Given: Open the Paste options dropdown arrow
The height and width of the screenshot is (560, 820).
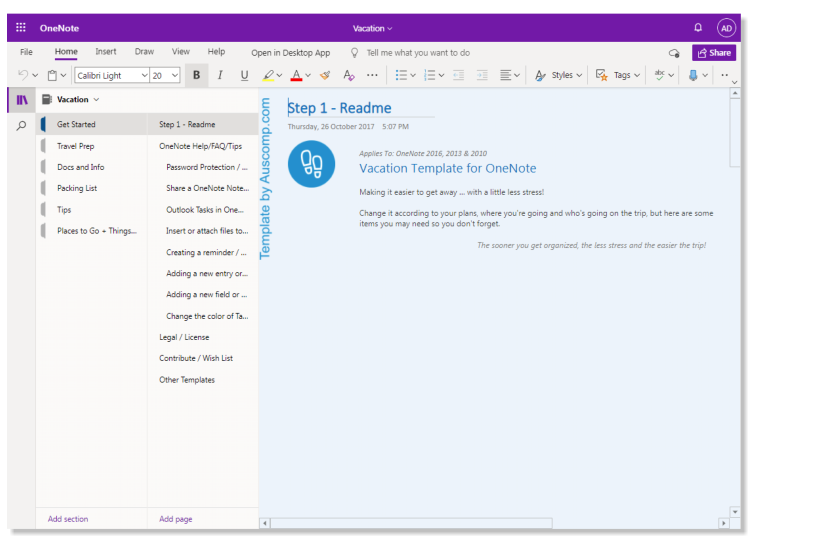Looking at the screenshot, I should [x=63, y=75].
